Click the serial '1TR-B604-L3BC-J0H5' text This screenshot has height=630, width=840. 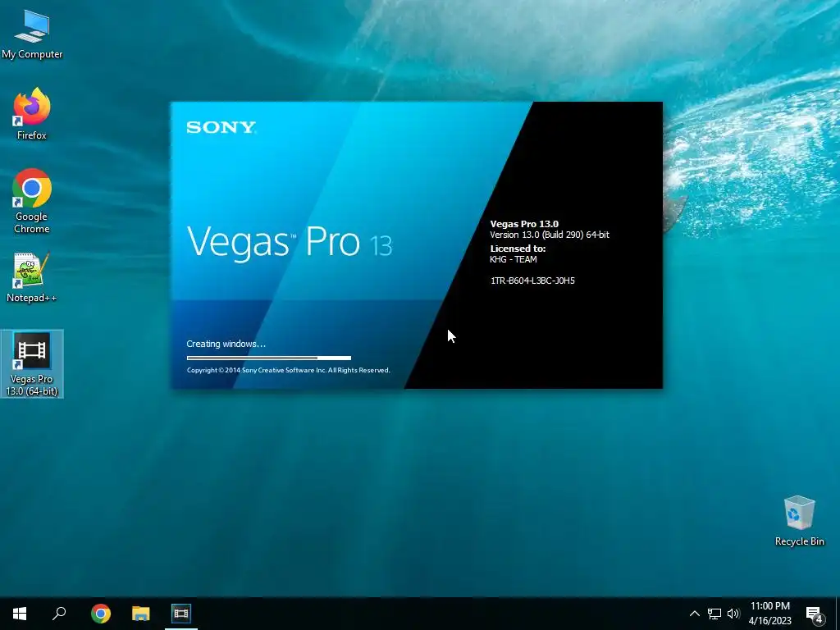(532, 281)
